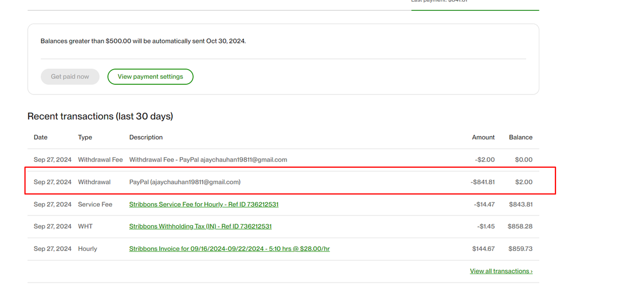Click the Hourly type cell

tap(87, 249)
